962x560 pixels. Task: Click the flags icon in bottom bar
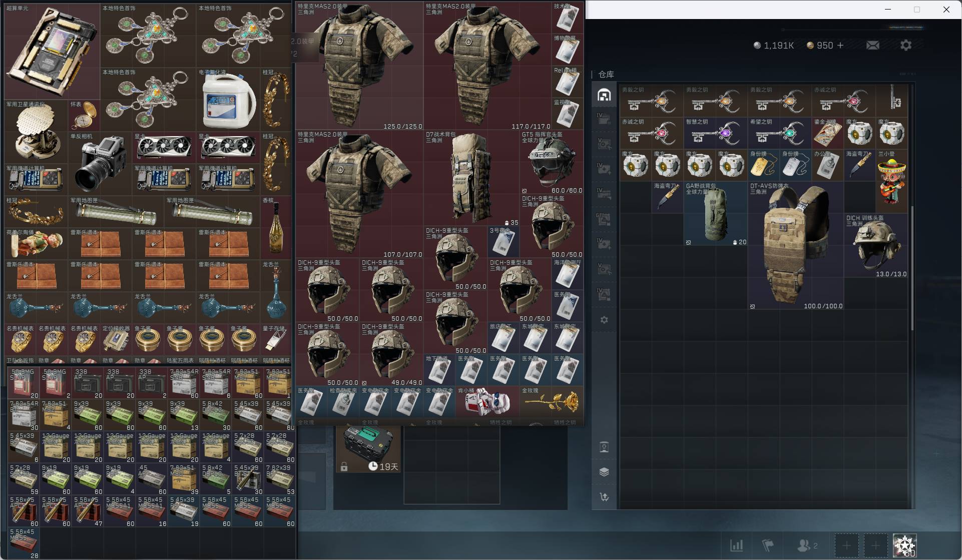pos(768,545)
